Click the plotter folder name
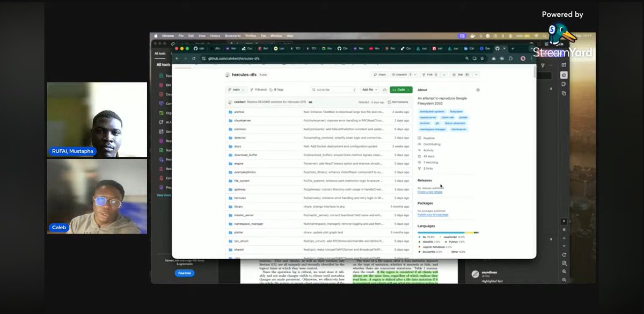This screenshot has width=644, height=314. pyautogui.click(x=239, y=232)
